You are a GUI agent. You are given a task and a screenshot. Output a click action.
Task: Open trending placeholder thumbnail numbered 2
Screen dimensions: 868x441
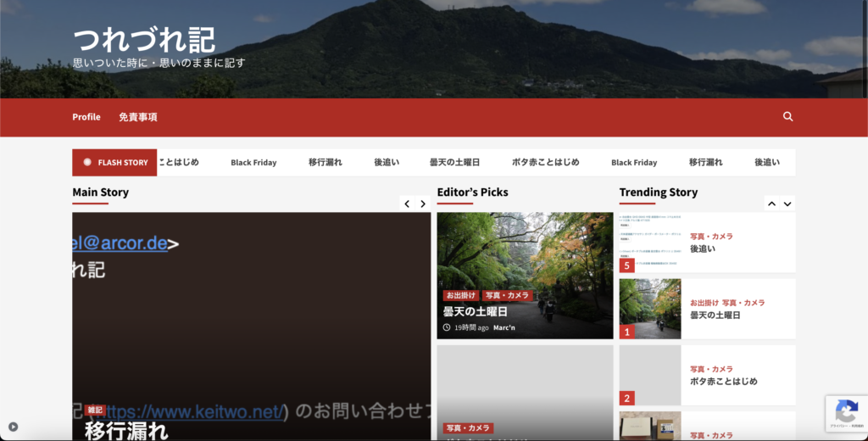click(x=650, y=375)
